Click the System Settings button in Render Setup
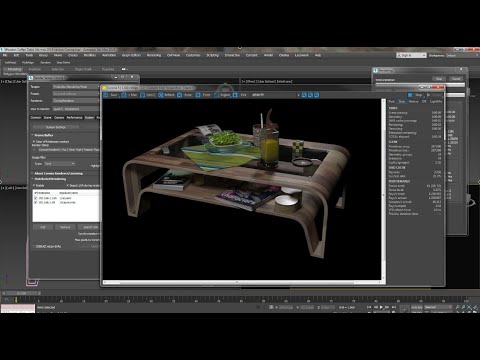The image size is (480, 360). (56, 127)
